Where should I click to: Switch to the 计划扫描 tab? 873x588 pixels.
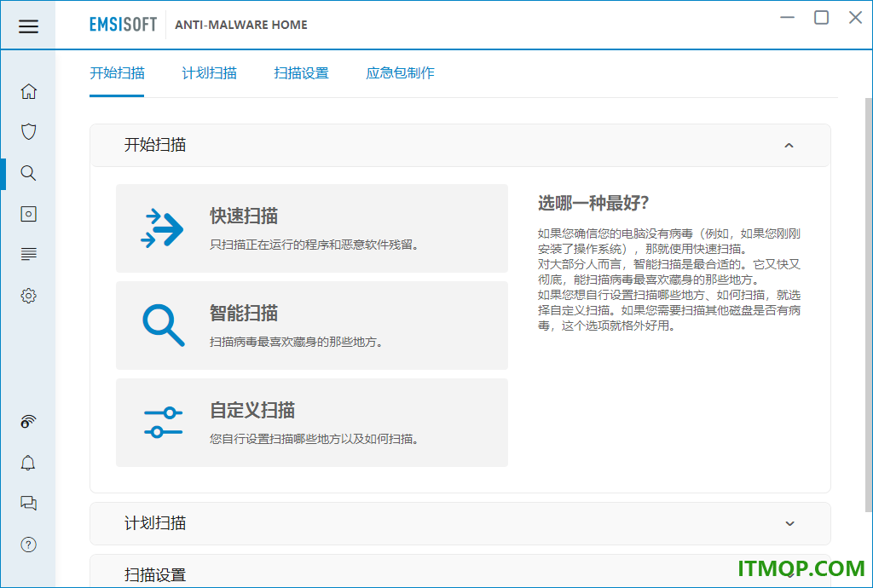(210, 73)
